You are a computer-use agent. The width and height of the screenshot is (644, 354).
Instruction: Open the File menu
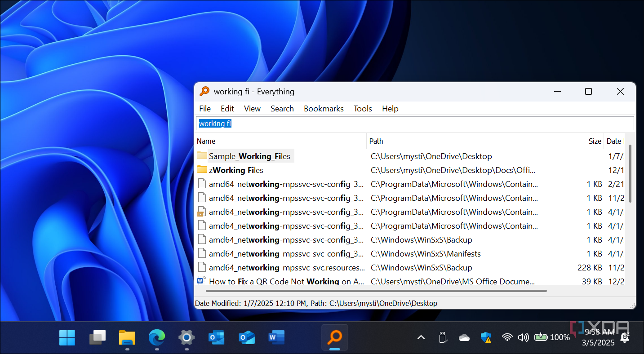(205, 109)
